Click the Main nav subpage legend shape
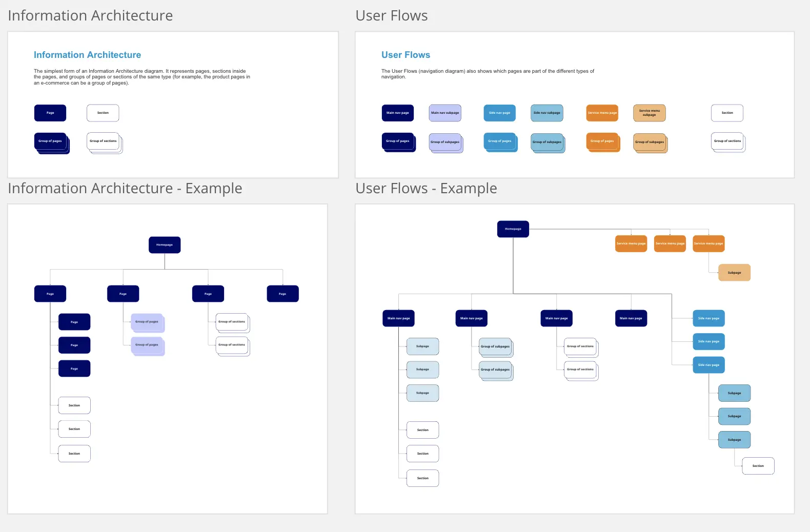Viewport: 810px width, 532px height. (x=445, y=113)
